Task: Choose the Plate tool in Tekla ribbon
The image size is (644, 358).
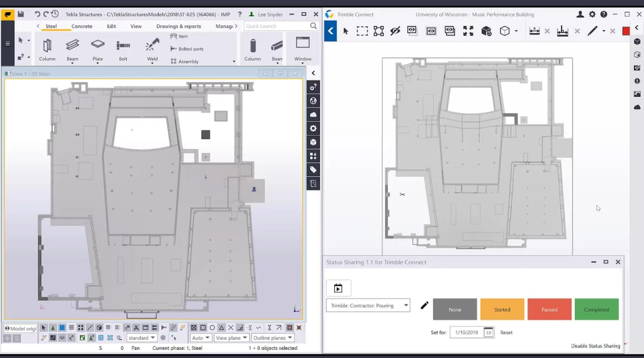Action: (98, 49)
